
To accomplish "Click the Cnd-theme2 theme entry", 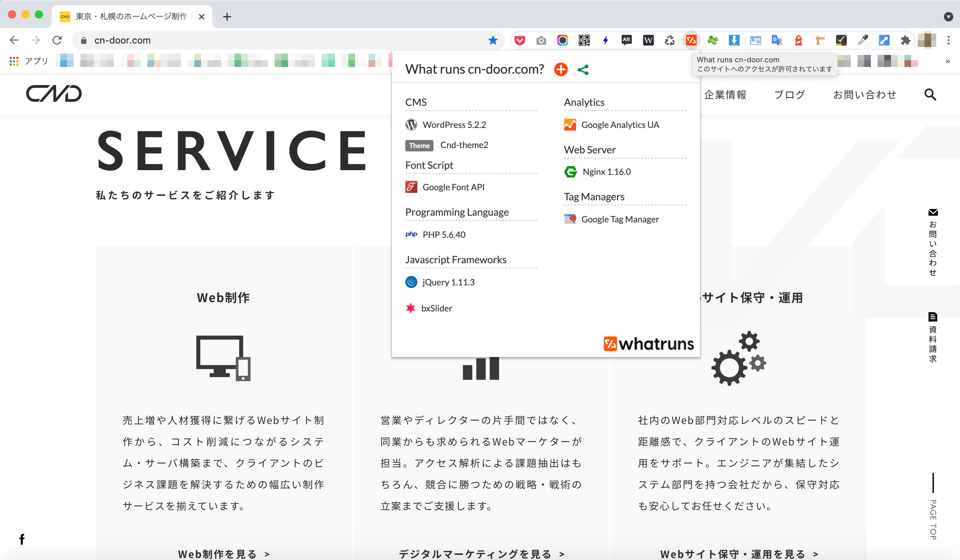I will (x=447, y=145).
